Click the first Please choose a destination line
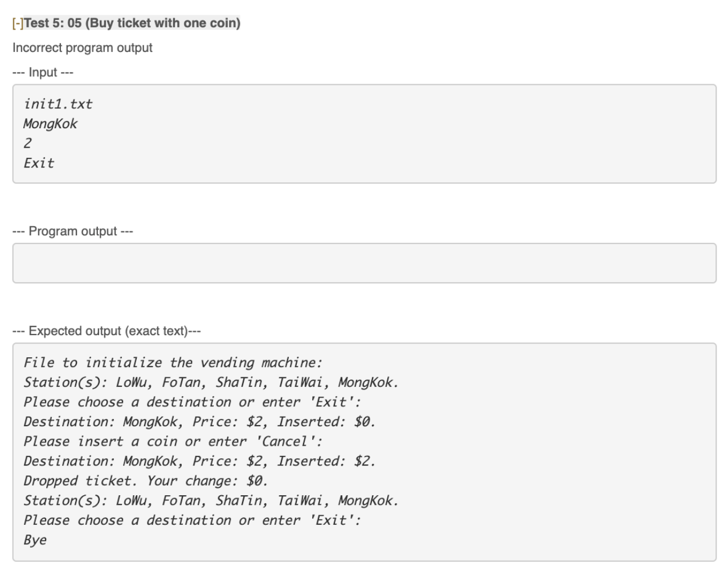Screen dimensions: 728x579 (x=193, y=402)
